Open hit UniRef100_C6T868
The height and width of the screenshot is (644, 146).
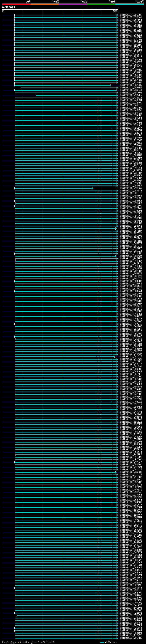(131, 20)
